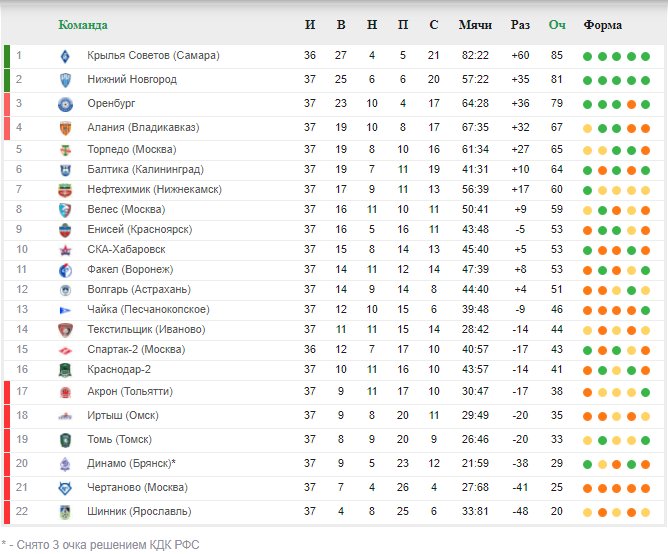The image size is (668, 554).
Task: Click the Нефтехимик club emblem
Action: (x=65, y=190)
